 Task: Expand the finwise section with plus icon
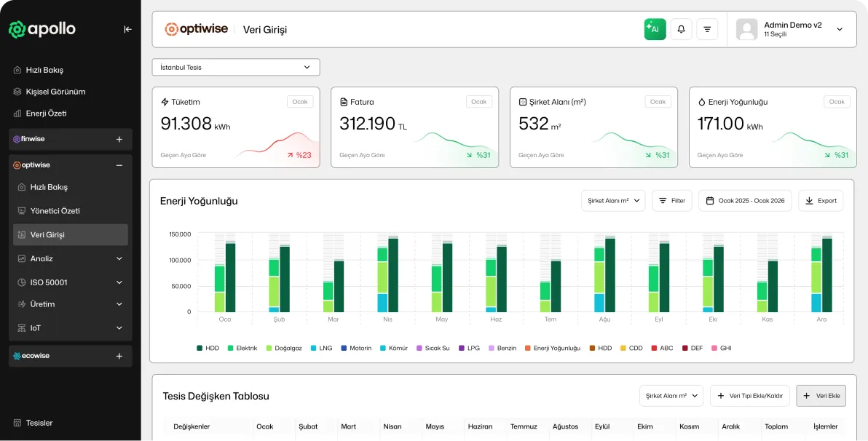point(119,139)
